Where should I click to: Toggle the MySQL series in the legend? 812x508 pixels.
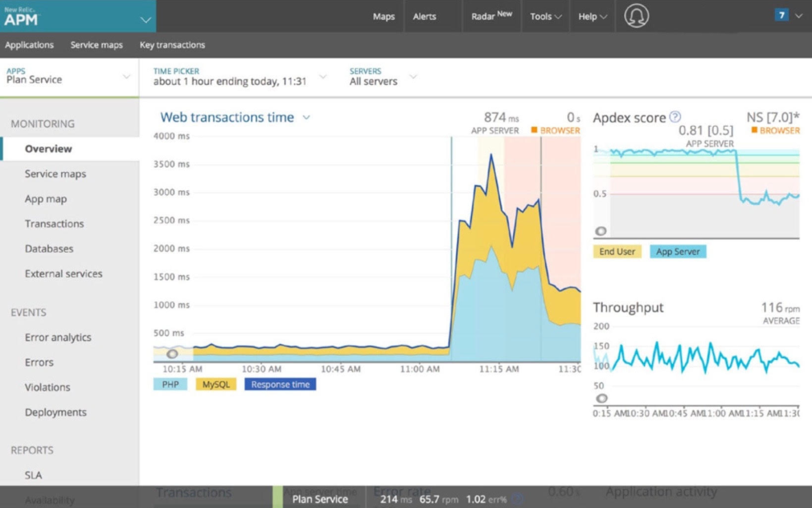pos(215,384)
